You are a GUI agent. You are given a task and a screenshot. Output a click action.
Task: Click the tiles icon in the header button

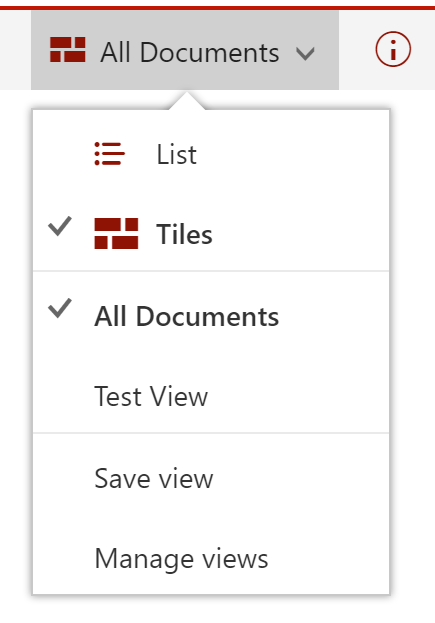(68, 50)
